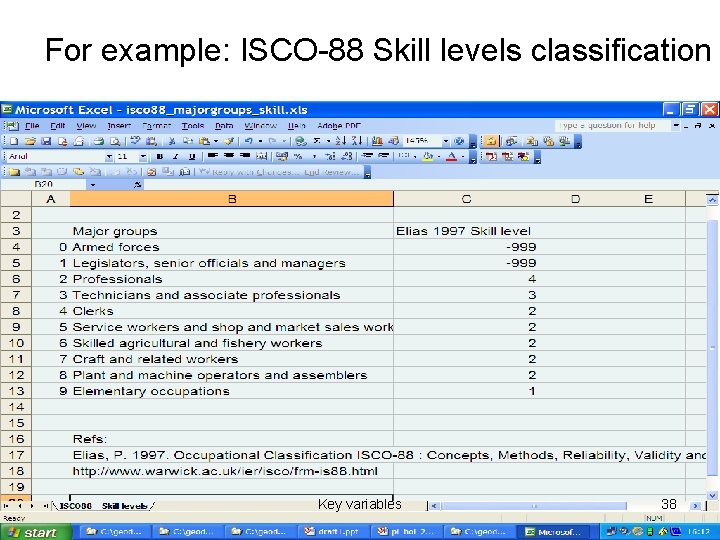
Task: Open the Borders dropdown arrow
Action: 415,157
